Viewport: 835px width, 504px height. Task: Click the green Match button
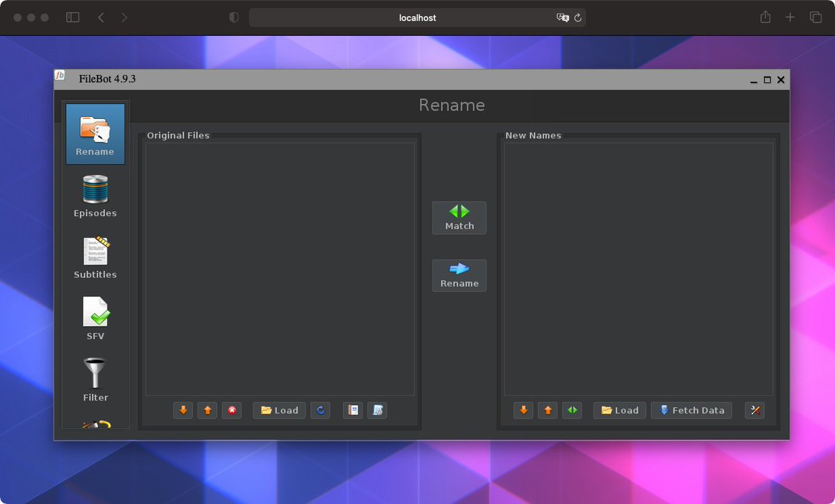tap(459, 218)
